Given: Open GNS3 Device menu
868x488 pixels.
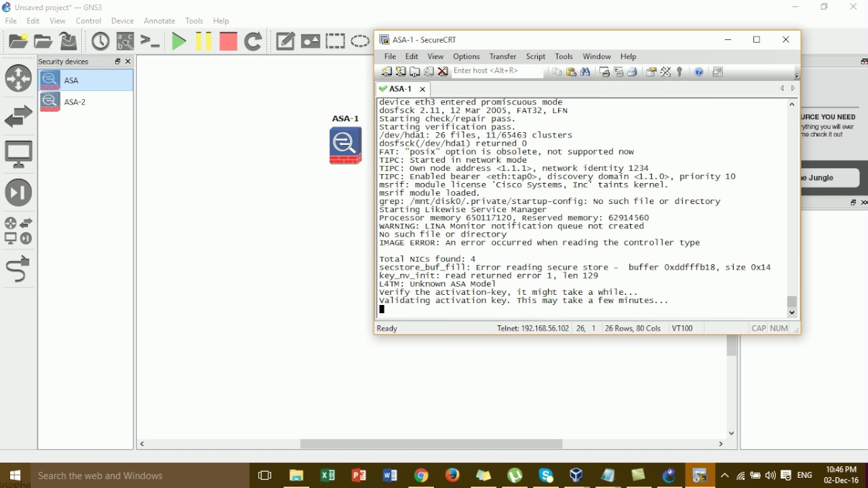Looking at the screenshot, I should pyautogui.click(x=122, y=21).
